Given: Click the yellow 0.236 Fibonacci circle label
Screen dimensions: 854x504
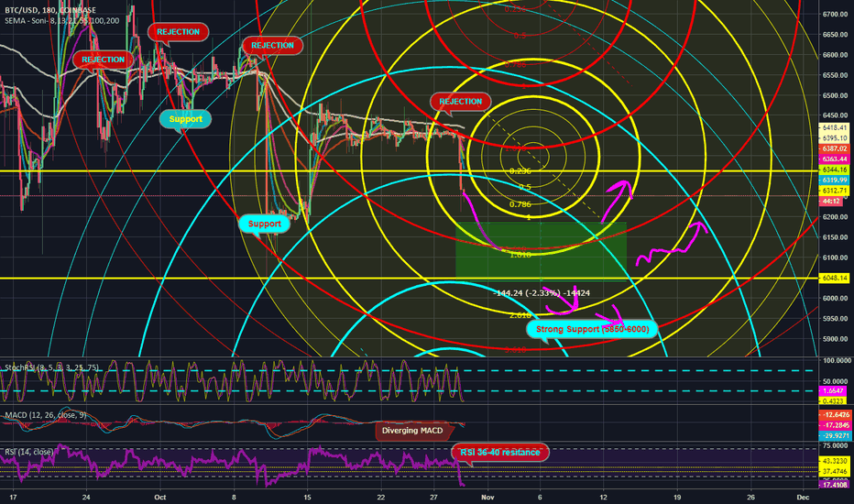Looking at the screenshot, I should pos(520,171).
